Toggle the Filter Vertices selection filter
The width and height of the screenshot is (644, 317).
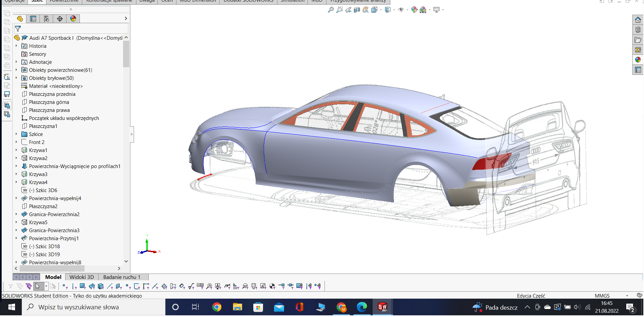click(65, 286)
